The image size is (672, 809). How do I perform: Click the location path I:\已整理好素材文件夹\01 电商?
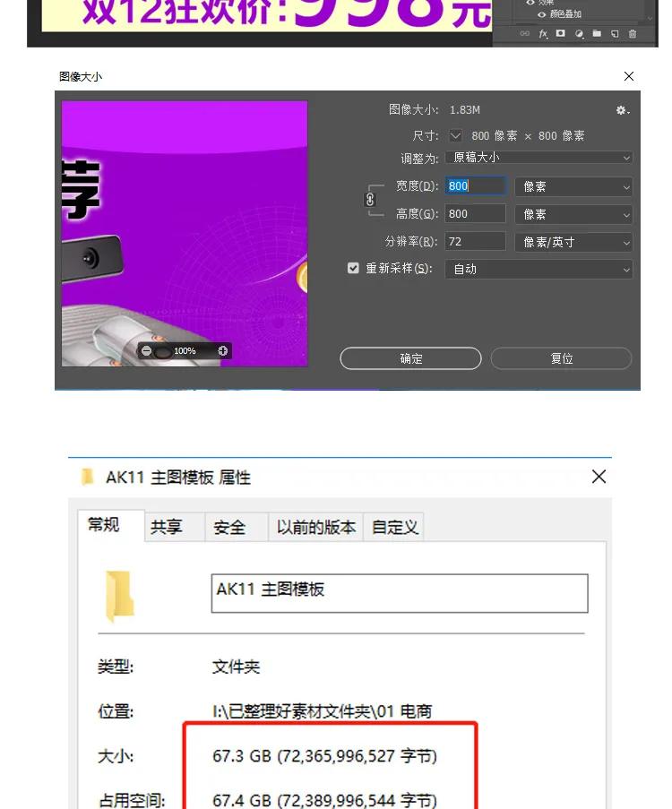pos(322,712)
